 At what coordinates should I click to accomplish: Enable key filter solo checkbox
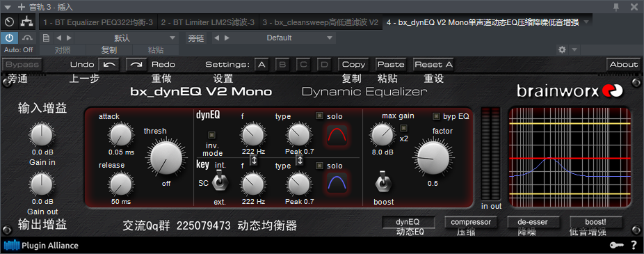click(319, 166)
